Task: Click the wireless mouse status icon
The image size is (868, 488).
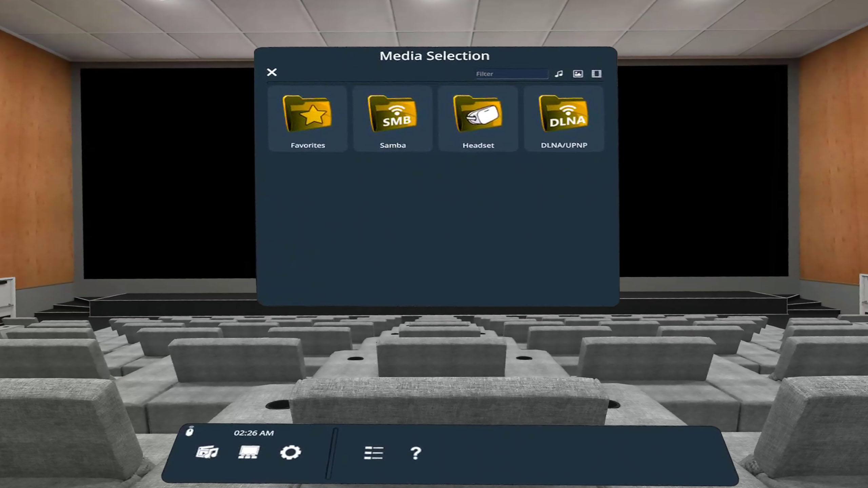Action: click(190, 431)
